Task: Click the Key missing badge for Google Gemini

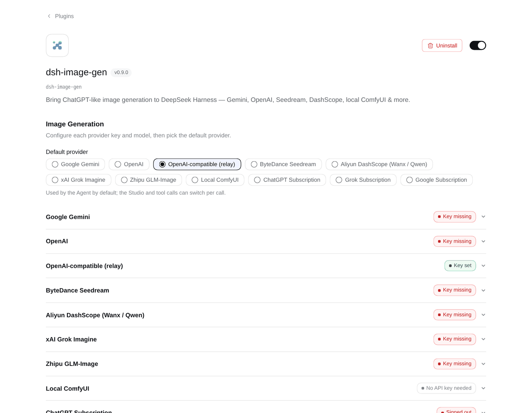Action: click(x=454, y=217)
